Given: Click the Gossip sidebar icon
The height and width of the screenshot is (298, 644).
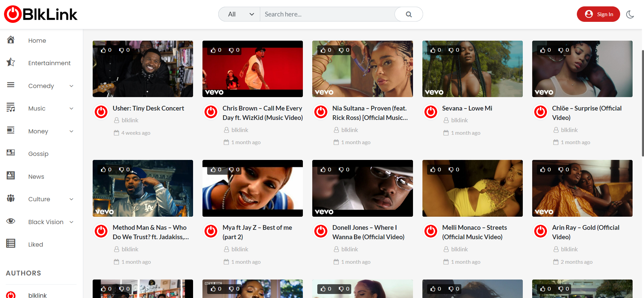Looking at the screenshot, I should (11, 153).
